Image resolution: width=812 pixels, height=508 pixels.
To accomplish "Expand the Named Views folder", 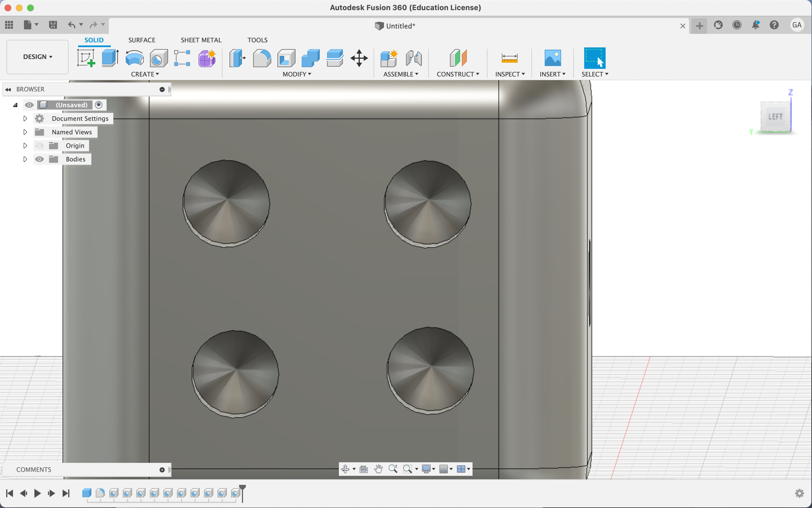I will click(25, 132).
